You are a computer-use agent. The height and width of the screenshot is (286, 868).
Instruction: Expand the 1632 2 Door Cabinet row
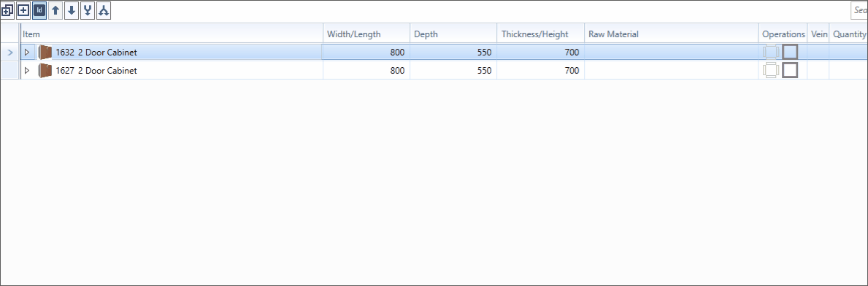[x=26, y=52]
